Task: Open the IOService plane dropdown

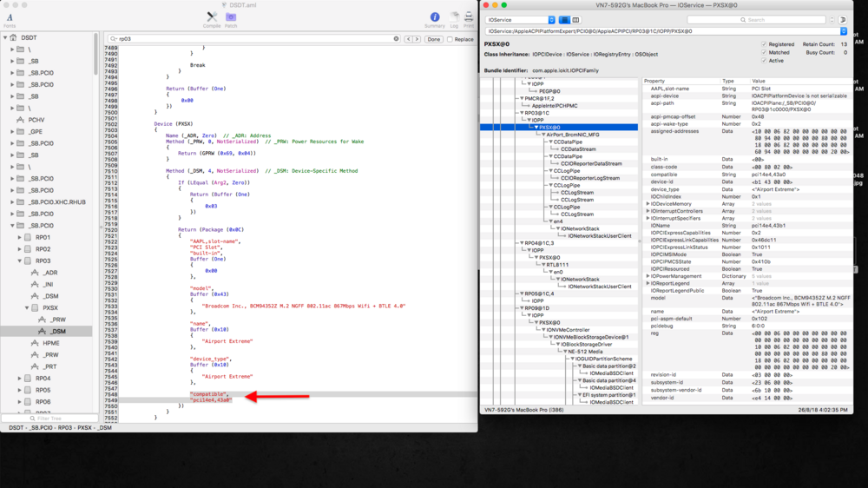Action: (520, 20)
